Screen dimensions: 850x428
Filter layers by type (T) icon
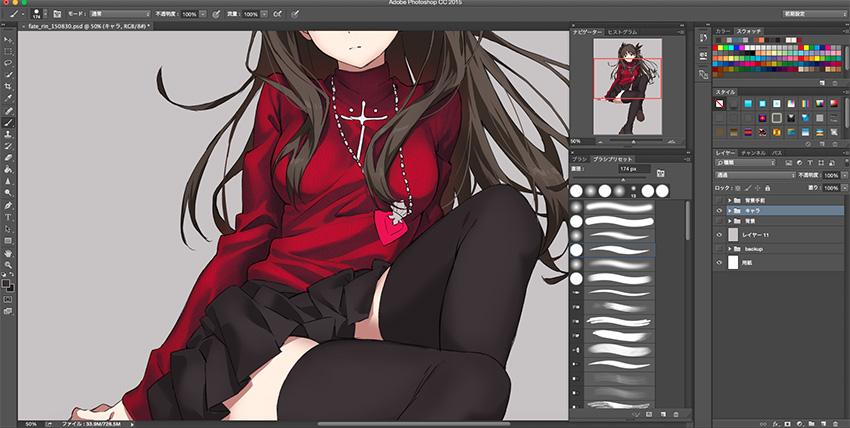(x=810, y=163)
